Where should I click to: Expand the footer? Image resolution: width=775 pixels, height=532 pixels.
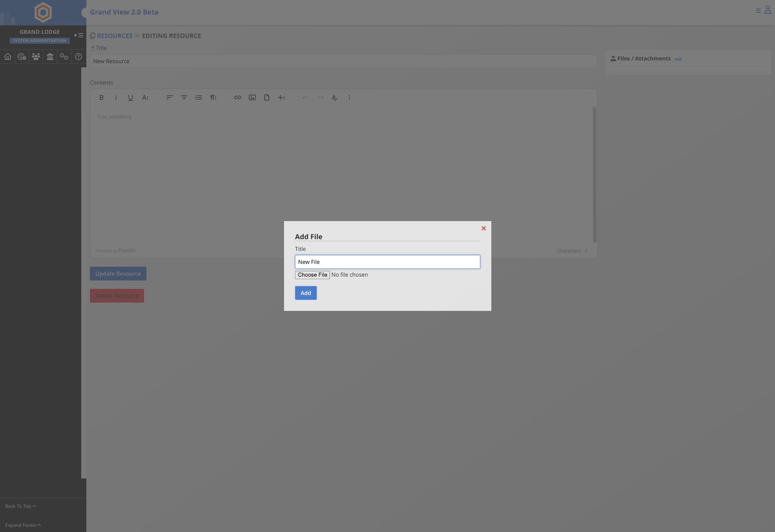pyautogui.click(x=23, y=525)
